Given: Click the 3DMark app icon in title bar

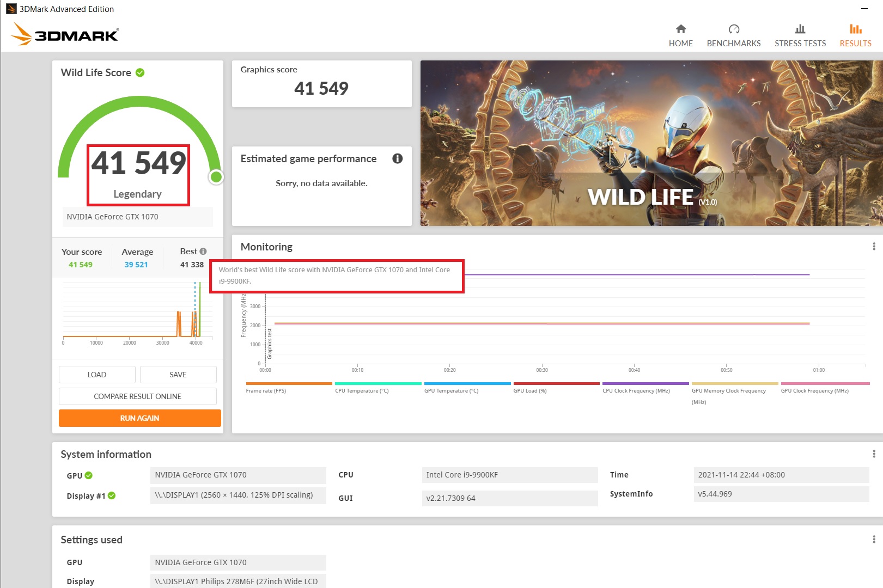Looking at the screenshot, I should click(11, 9).
